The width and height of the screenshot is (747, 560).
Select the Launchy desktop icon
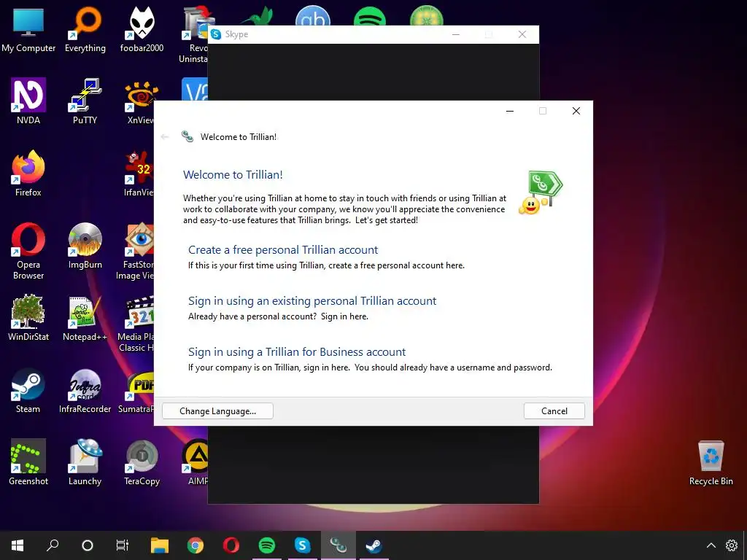coord(85,462)
